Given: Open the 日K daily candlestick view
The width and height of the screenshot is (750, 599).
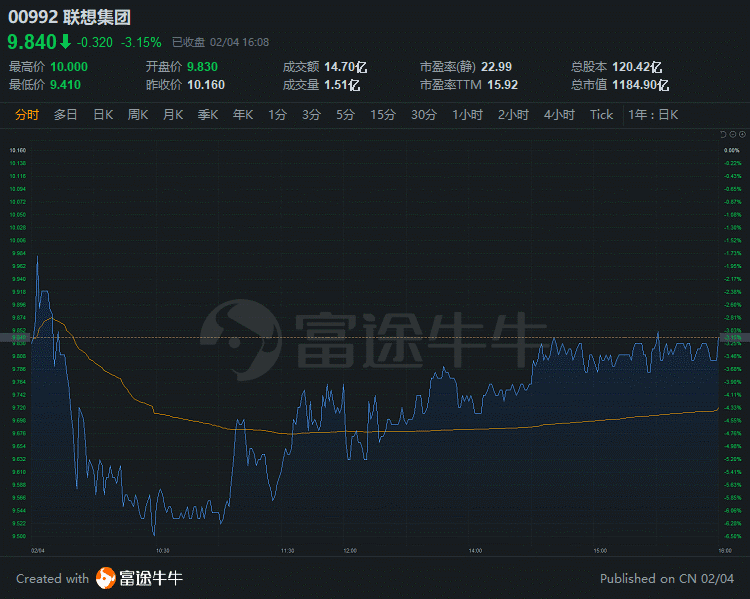Looking at the screenshot, I should click(103, 115).
